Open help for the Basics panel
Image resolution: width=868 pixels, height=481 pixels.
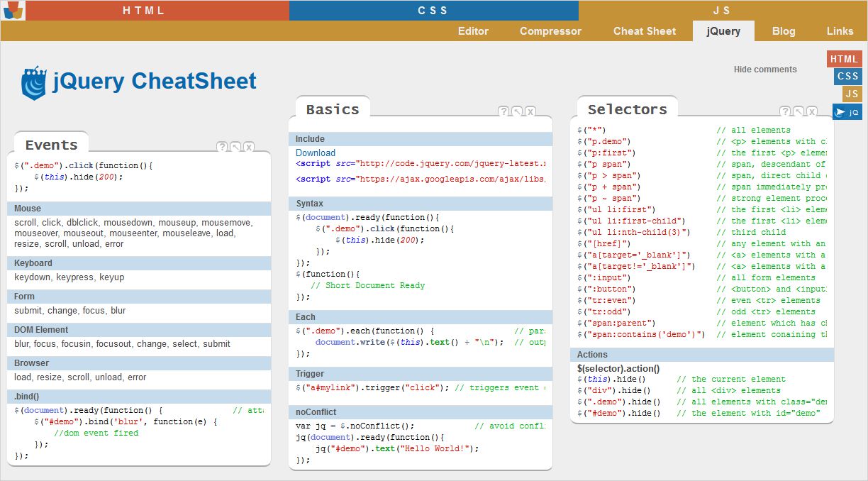(503, 111)
